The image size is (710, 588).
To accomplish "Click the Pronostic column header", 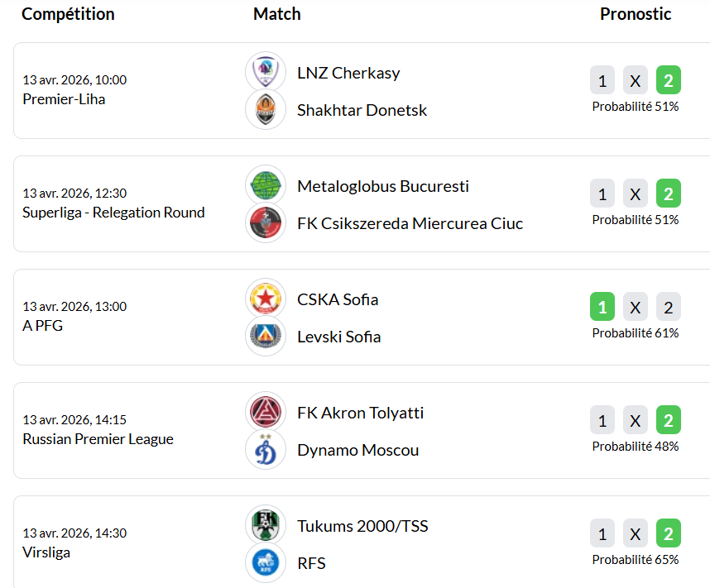I will coord(636,14).
